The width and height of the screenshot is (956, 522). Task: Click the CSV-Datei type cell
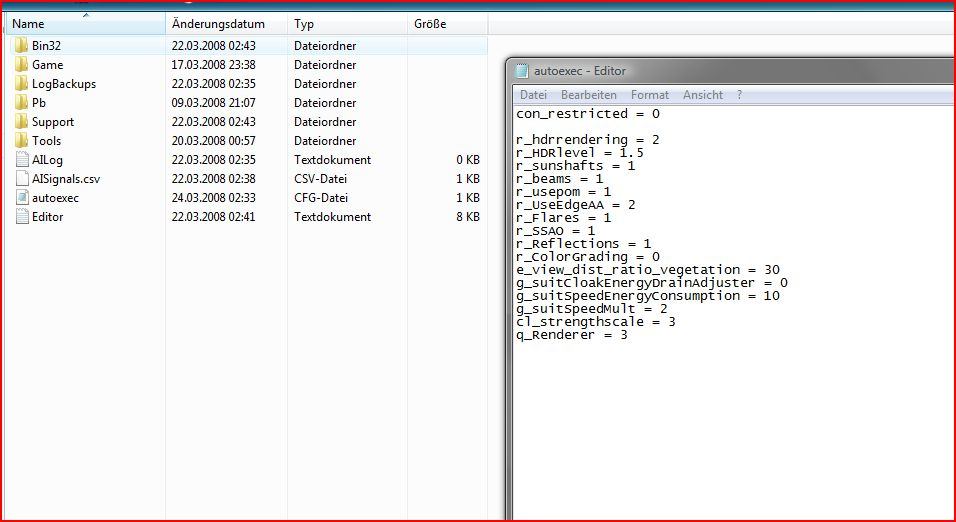tap(323, 179)
